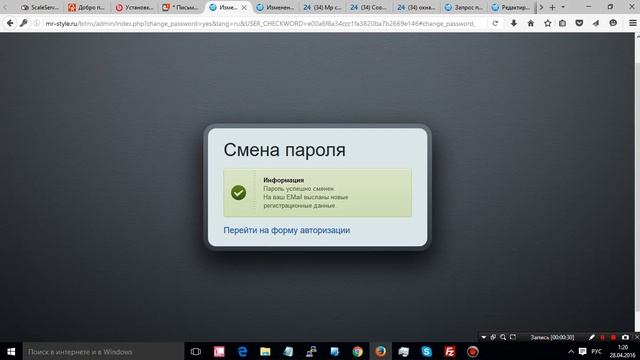This screenshot has height=360, width=640.
Task: Bookmark this page with star icon
Action: coord(547,23)
